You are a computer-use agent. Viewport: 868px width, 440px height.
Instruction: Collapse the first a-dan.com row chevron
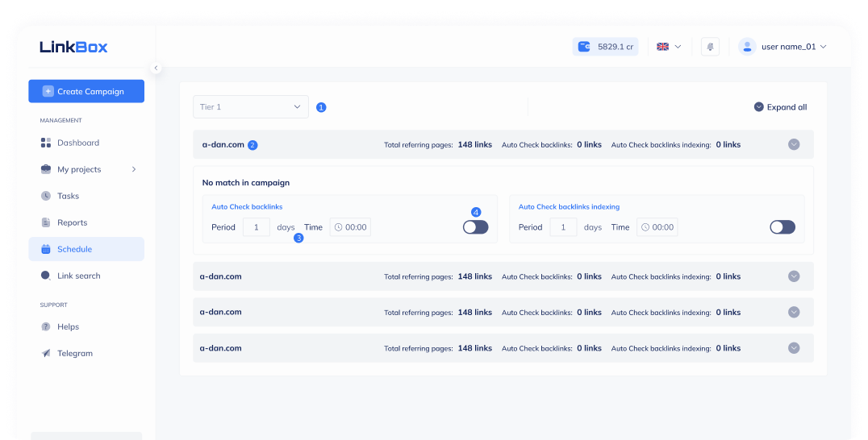click(794, 145)
